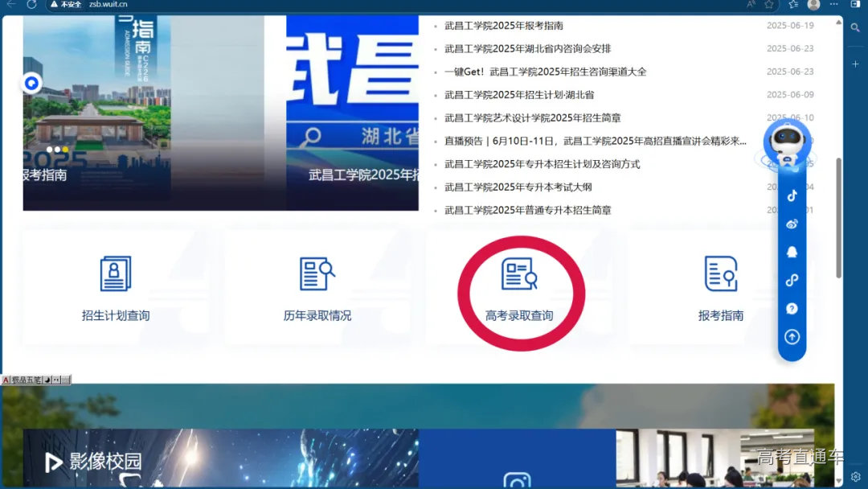The image size is (868, 489).
Task: Open the Douyin icon in the floating sidebar
Action: [791, 195]
